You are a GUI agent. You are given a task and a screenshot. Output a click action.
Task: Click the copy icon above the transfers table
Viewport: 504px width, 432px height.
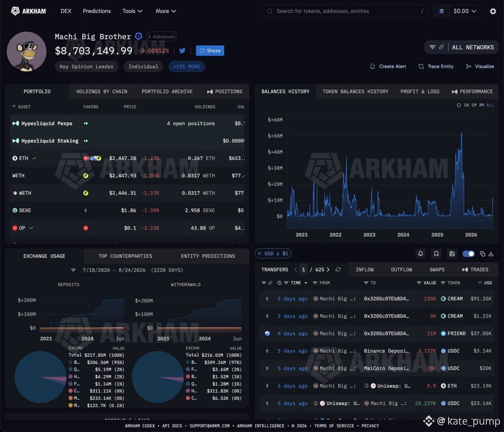point(483,253)
